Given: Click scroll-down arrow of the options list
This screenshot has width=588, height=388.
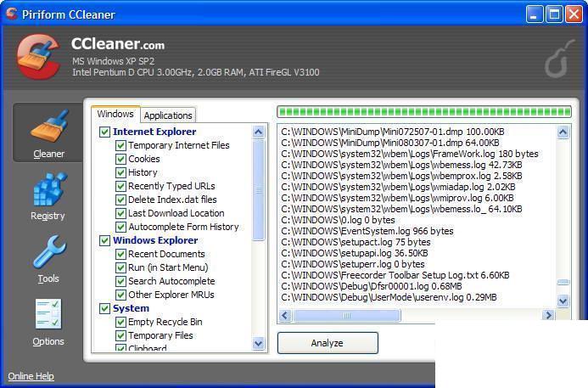Looking at the screenshot, I should point(259,343).
